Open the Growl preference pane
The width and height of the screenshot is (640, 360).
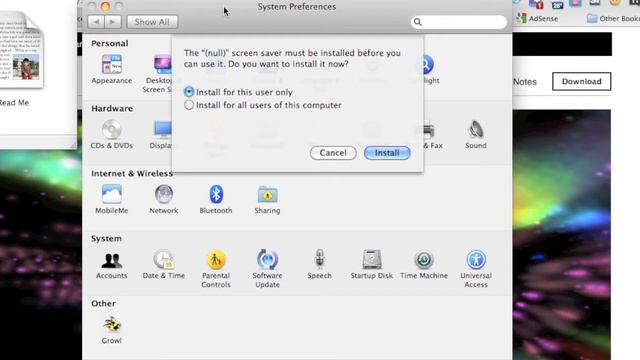(111, 329)
